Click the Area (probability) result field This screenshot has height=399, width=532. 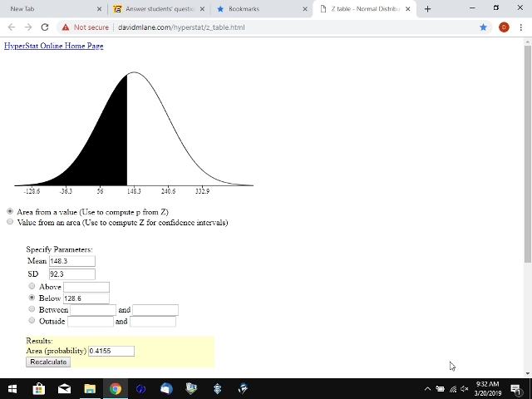(111, 351)
